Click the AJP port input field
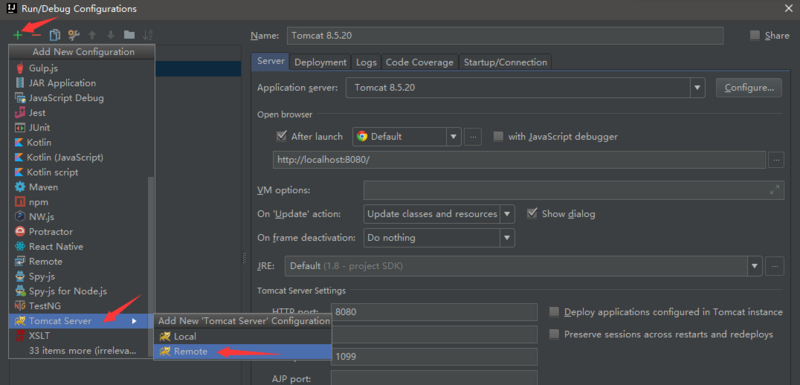Viewport: 800px width, 385px height. click(434, 378)
